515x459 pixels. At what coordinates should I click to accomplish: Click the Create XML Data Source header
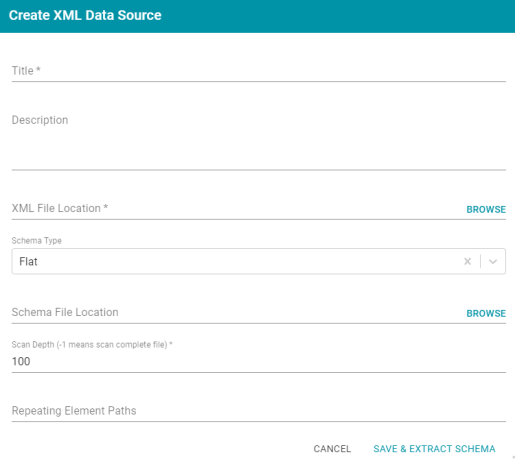pos(85,15)
